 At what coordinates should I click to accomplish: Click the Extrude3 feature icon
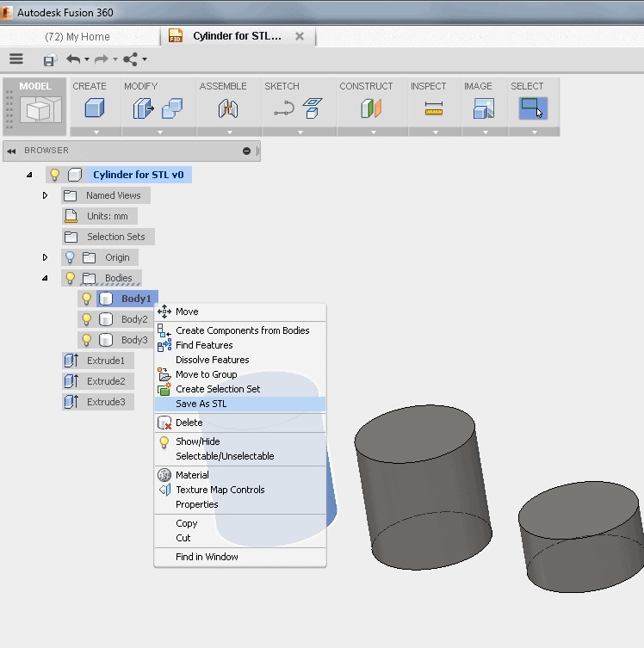click(71, 402)
